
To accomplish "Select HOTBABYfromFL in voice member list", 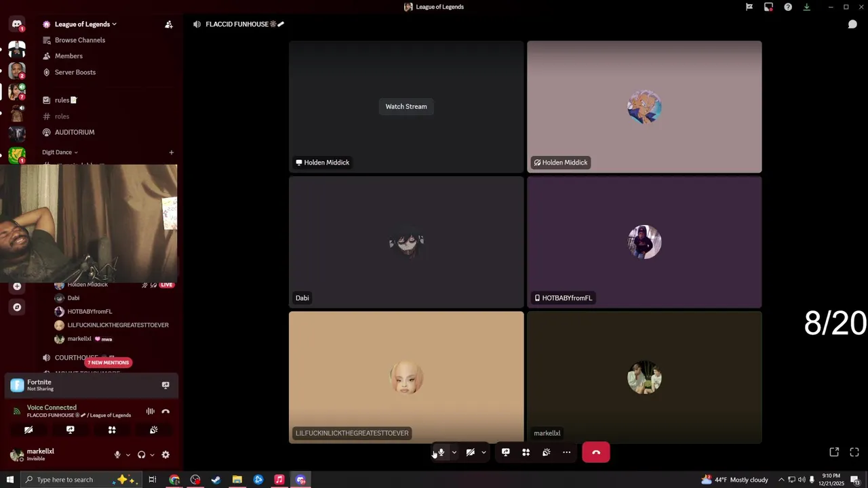I will point(90,312).
